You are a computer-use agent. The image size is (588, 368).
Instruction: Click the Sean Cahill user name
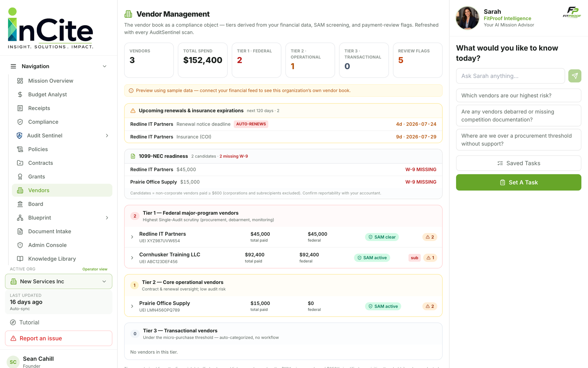tap(38, 359)
